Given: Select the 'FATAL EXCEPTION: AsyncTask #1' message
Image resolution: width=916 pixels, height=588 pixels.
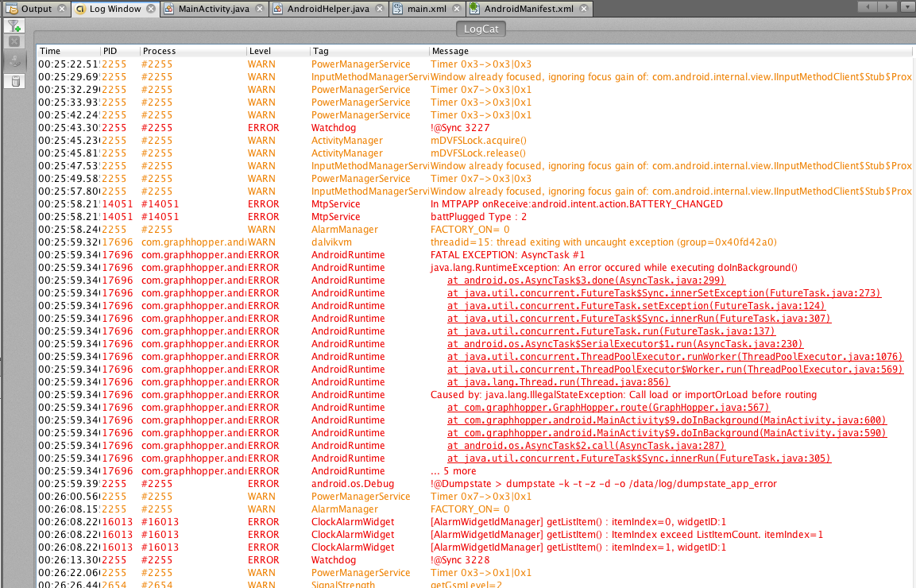Looking at the screenshot, I should [508, 255].
